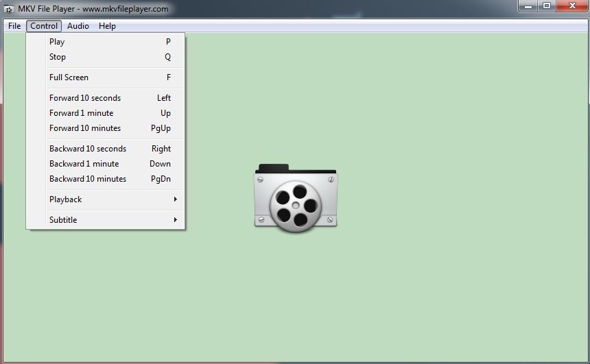Choose Play from the Control menu

point(106,42)
